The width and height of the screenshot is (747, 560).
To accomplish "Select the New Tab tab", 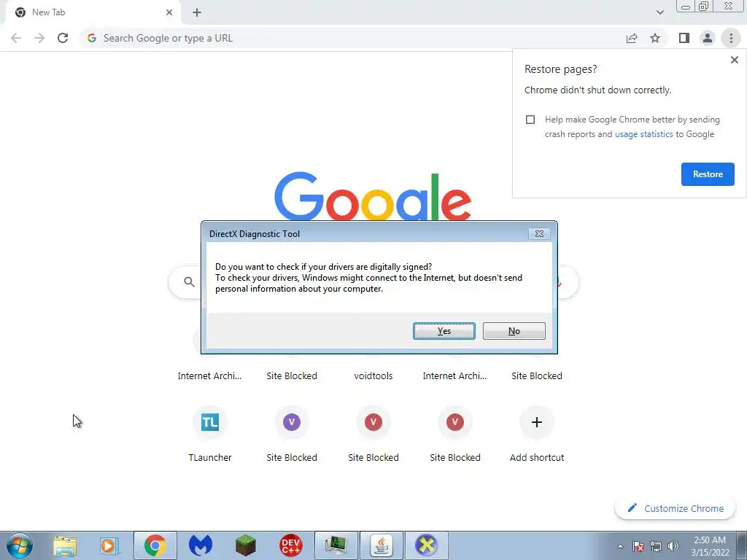I will (93, 12).
